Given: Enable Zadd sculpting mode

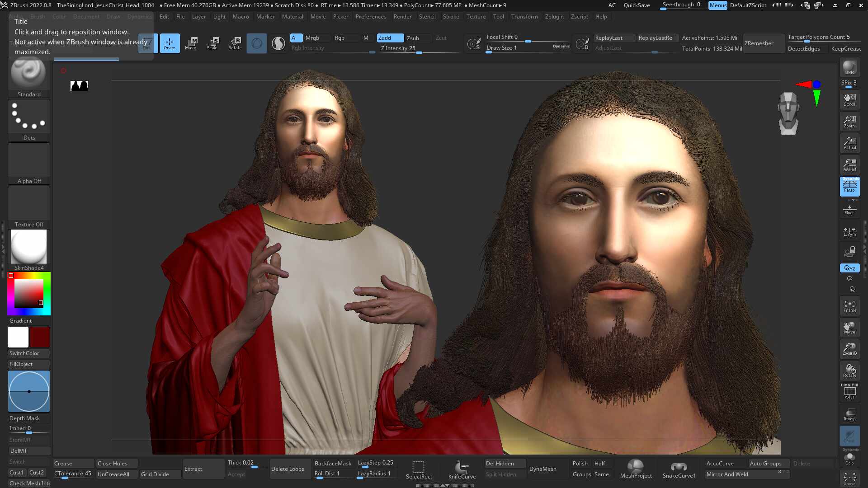Looking at the screenshot, I should click(389, 38).
